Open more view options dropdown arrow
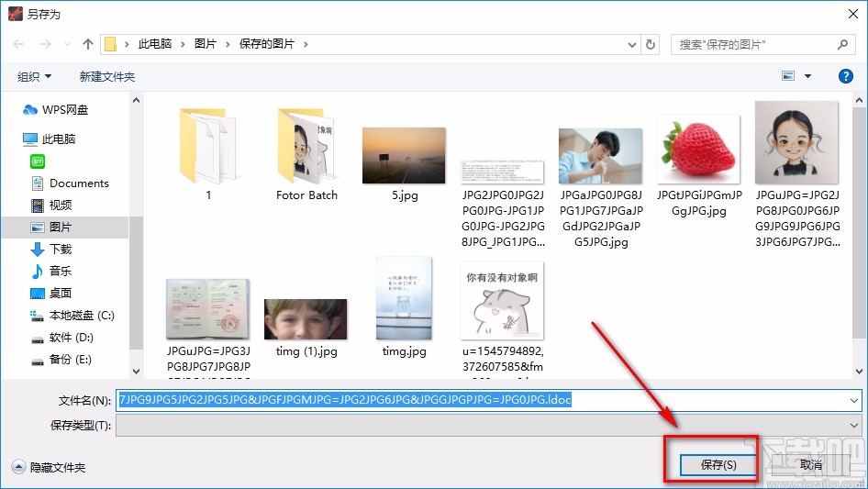The image size is (868, 489). point(807,76)
